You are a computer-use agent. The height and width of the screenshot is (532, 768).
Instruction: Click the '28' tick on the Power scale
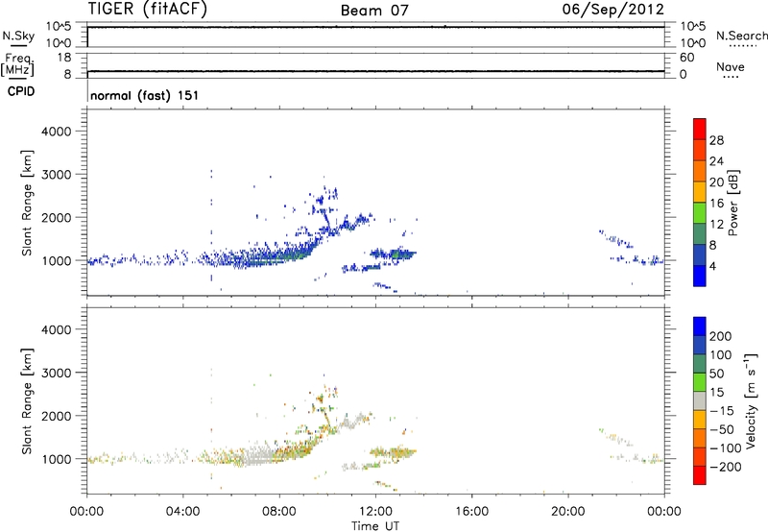(x=716, y=140)
